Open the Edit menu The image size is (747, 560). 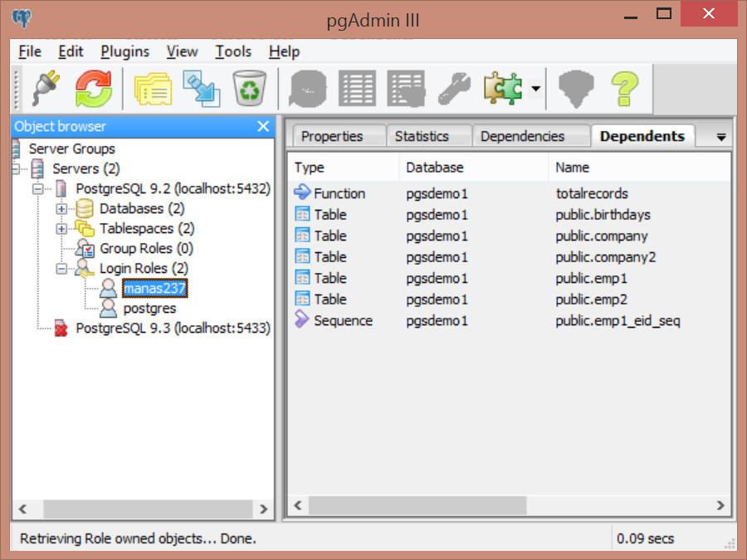71,51
